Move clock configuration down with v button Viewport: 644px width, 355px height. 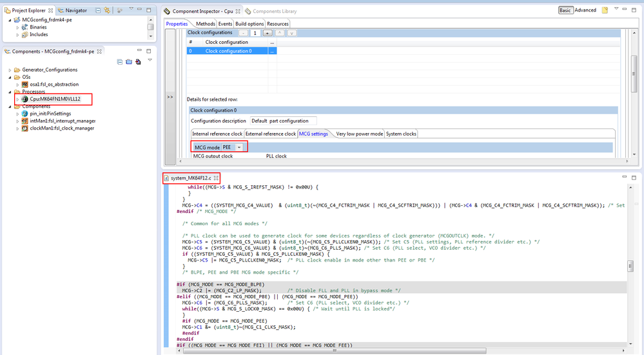click(291, 33)
